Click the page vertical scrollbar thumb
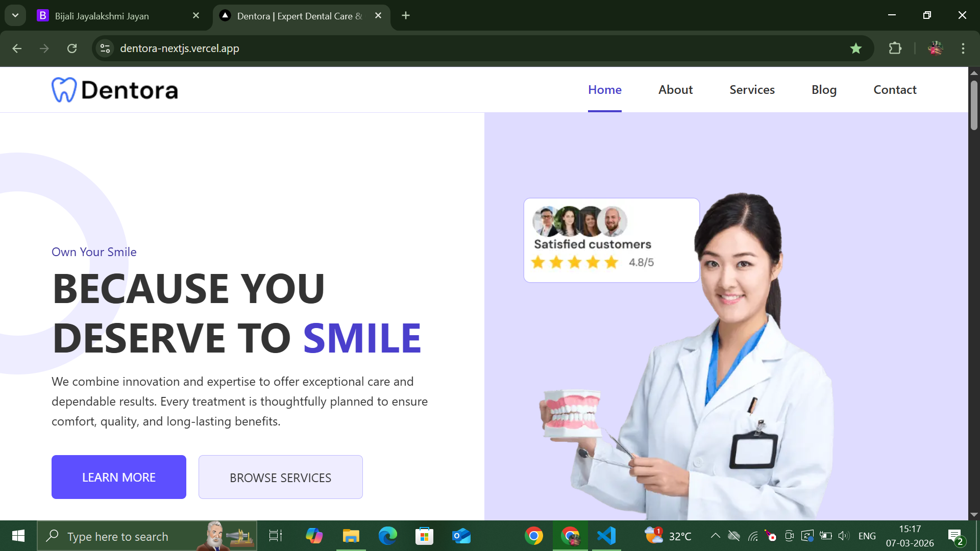 (x=974, y=105)
